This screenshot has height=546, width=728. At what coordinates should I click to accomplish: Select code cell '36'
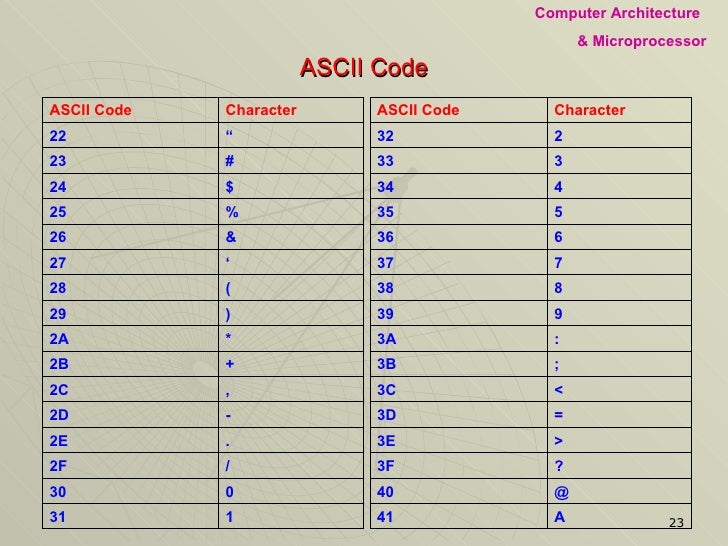click(x=459, y=237)
